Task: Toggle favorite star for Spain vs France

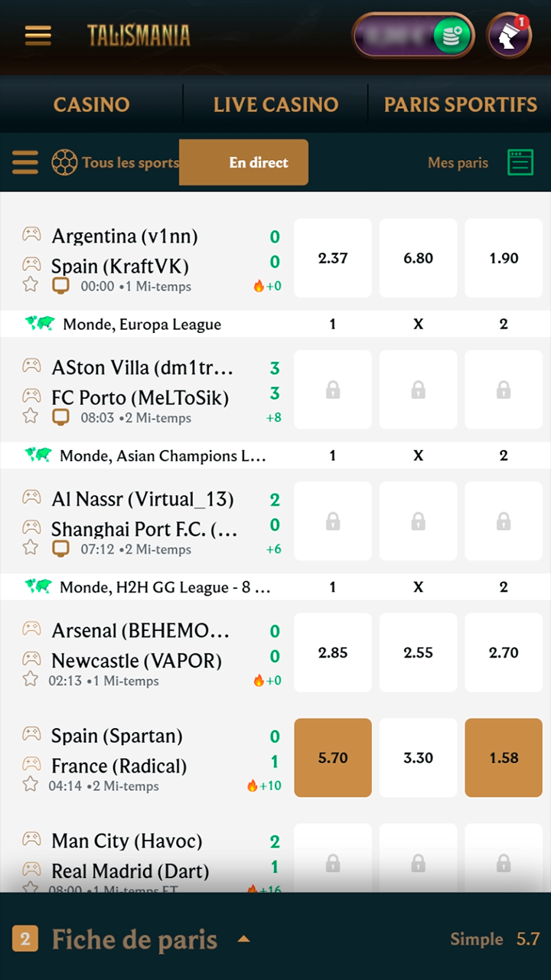Action: [x=30, y=784]
